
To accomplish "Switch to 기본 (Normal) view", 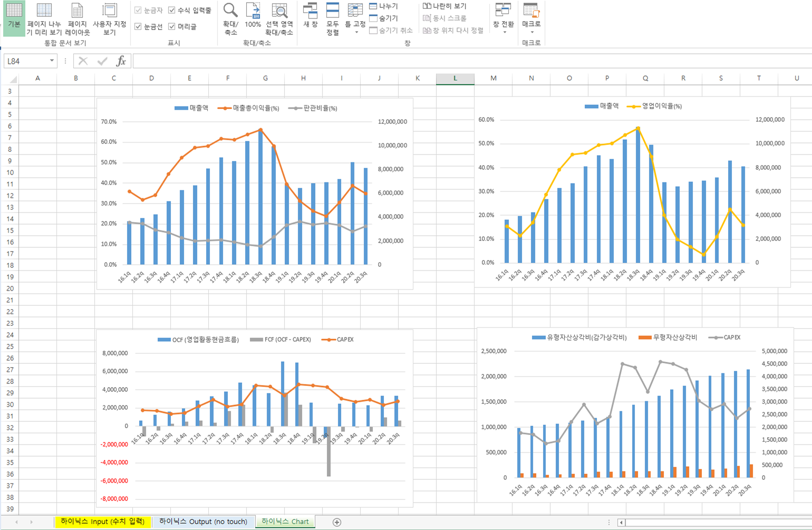I will pyautogui.click(x=14, y=17).
